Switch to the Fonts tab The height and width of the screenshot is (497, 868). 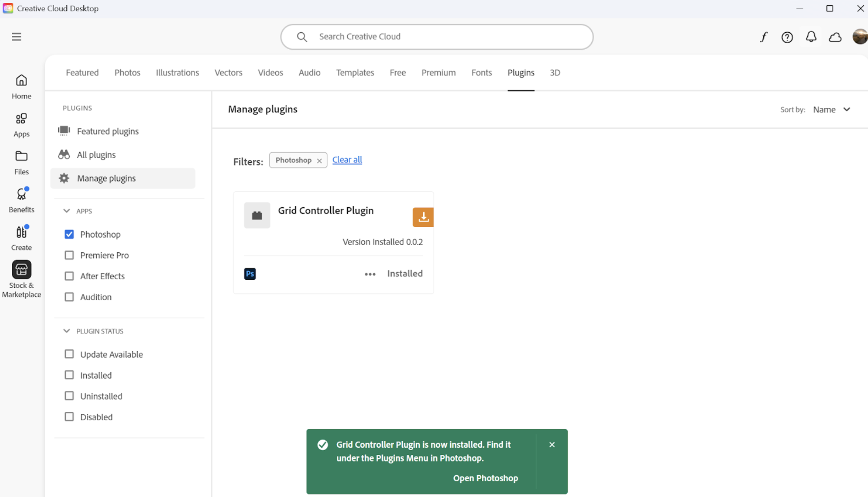(481, 72)
